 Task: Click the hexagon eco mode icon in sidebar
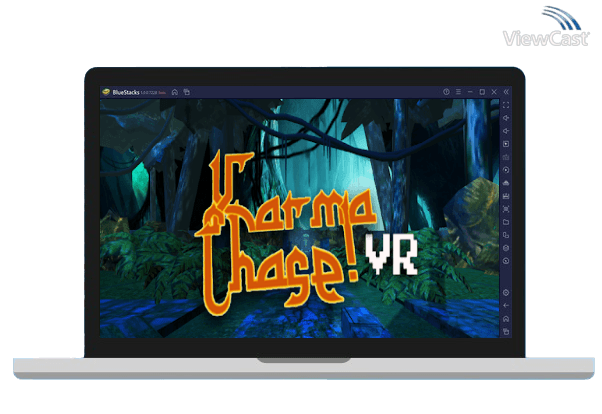(506, 248)
